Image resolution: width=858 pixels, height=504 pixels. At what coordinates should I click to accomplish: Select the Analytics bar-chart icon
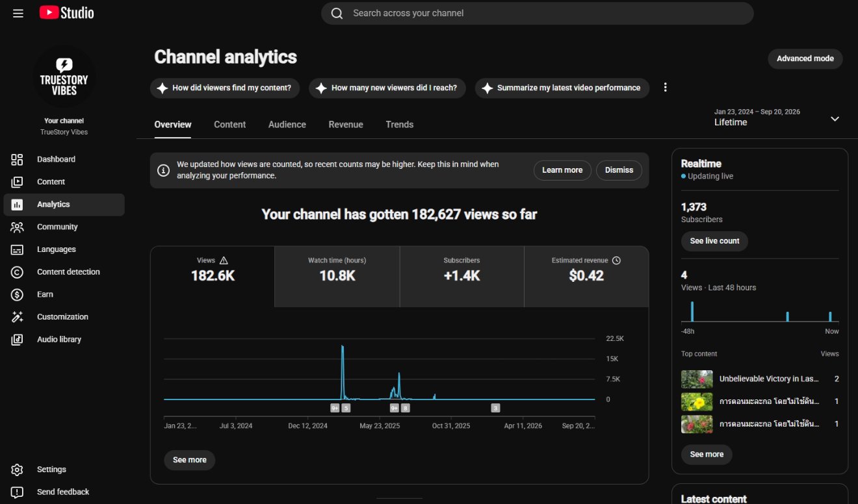click(x=17, y=205)
